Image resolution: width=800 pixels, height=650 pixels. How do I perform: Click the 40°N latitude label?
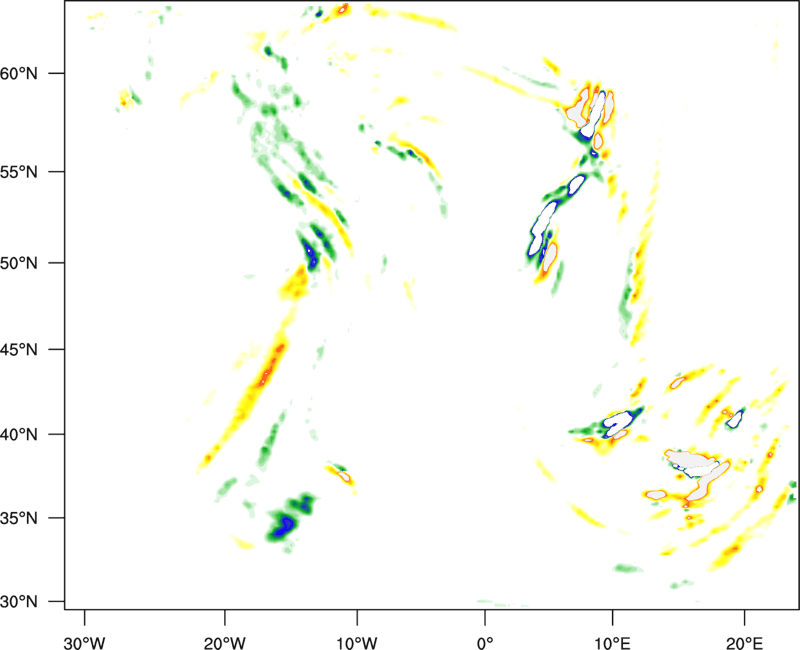(19, 435)
